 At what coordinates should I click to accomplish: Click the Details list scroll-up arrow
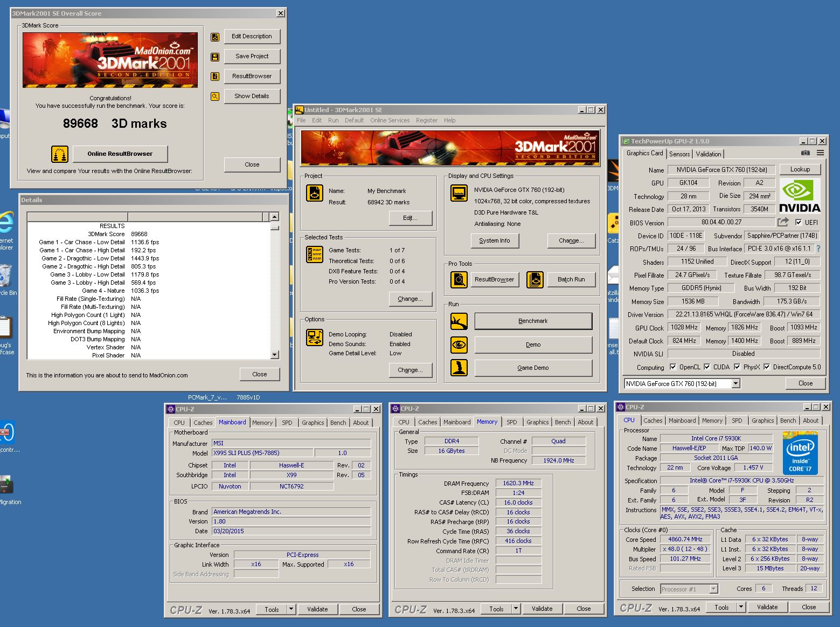pos(275,217)
